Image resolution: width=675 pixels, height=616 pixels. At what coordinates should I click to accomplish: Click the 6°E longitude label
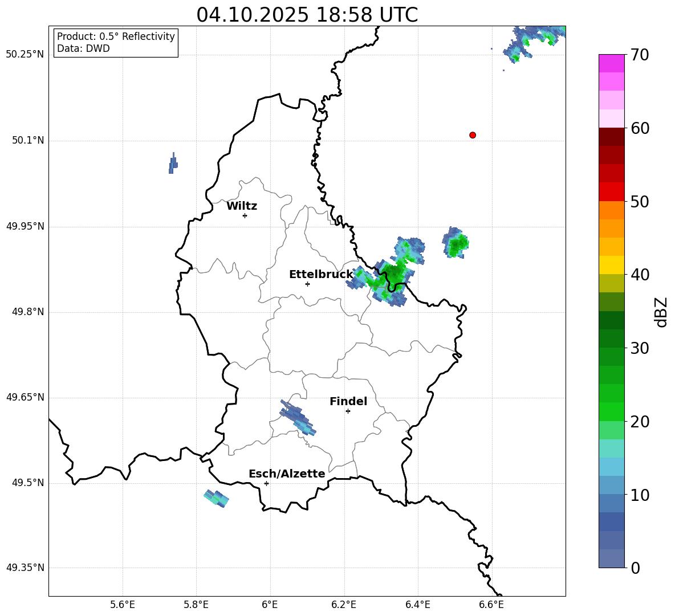tap(270, 605)
